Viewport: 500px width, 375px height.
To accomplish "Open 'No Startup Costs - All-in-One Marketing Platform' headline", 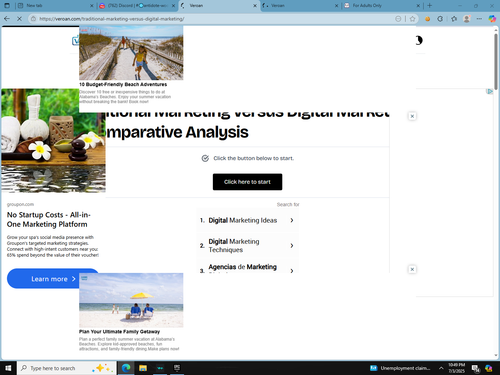I will [49, 219].
